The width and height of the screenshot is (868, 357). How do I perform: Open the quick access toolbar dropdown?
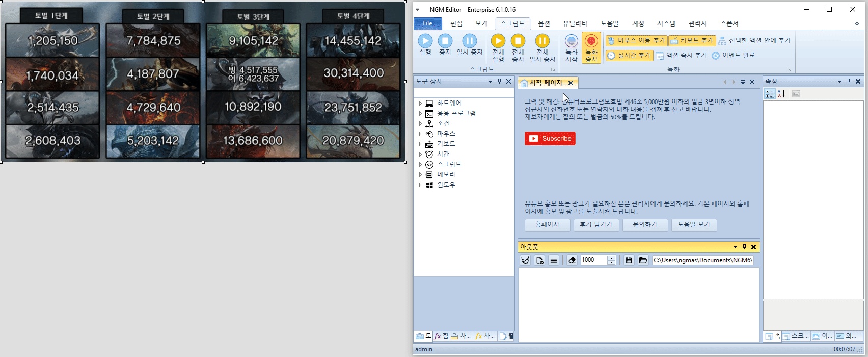click(x=417, y=10)
